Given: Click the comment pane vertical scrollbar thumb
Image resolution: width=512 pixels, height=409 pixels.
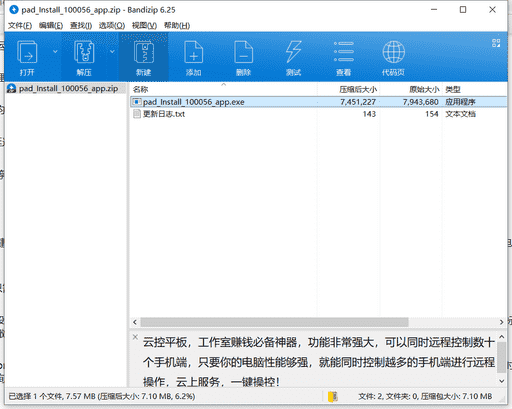Looking at the screenshot, I should click(x=502, y=357).
